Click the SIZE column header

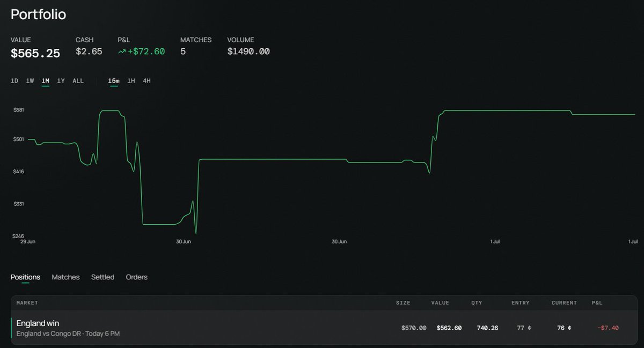[x=403, y=303]
